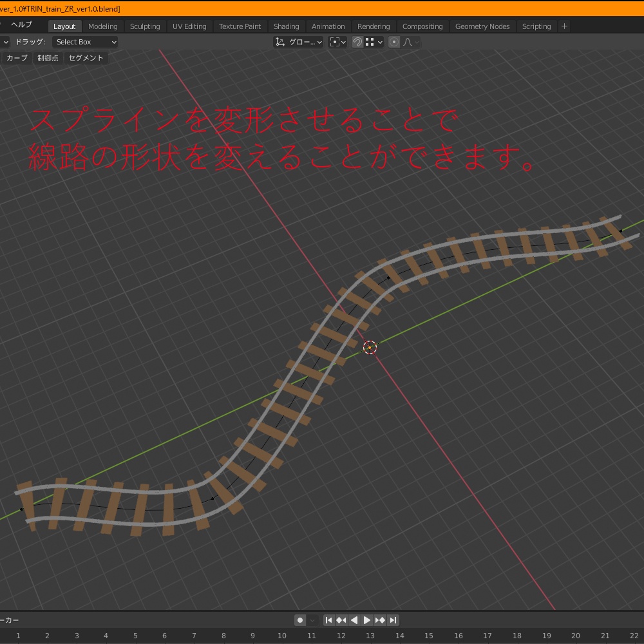Open the カーブ menu
This screenshot has height=644, width=644.
click(15, 57)
